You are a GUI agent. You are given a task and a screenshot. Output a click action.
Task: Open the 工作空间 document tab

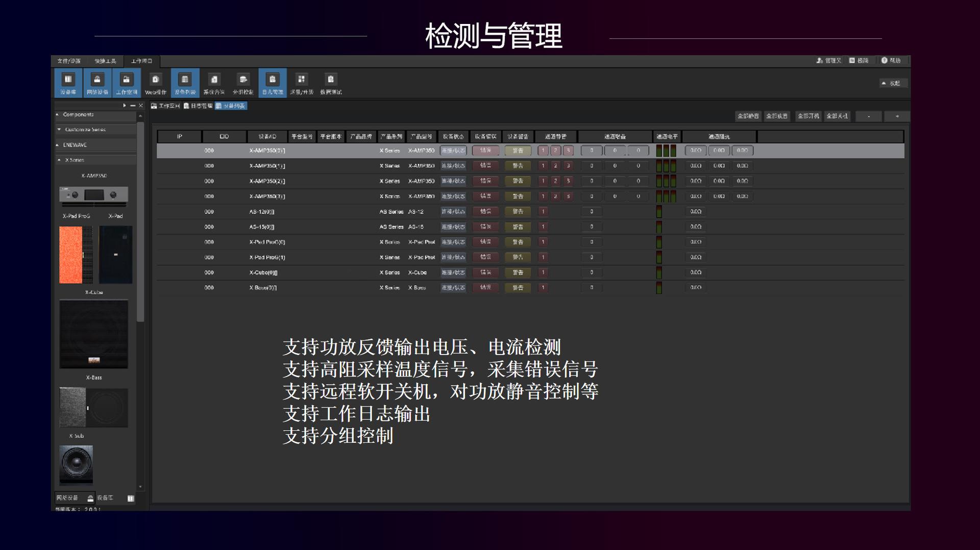click(x=164, y=106)
